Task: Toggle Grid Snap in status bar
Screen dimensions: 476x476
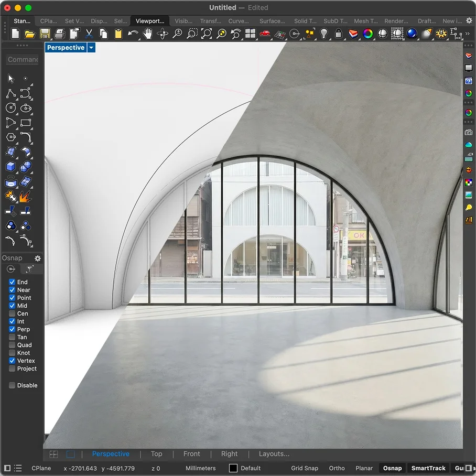Action: (x=305, y=468)
